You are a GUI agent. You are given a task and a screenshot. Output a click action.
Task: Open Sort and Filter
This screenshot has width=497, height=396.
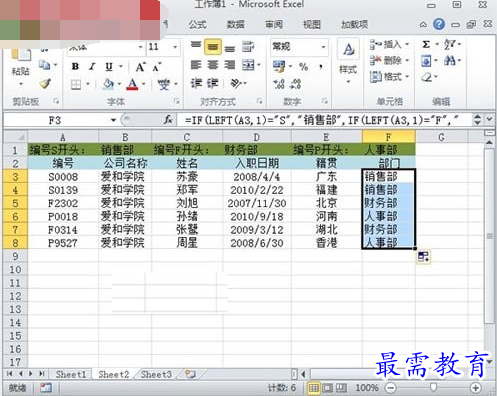coord(449,44)
